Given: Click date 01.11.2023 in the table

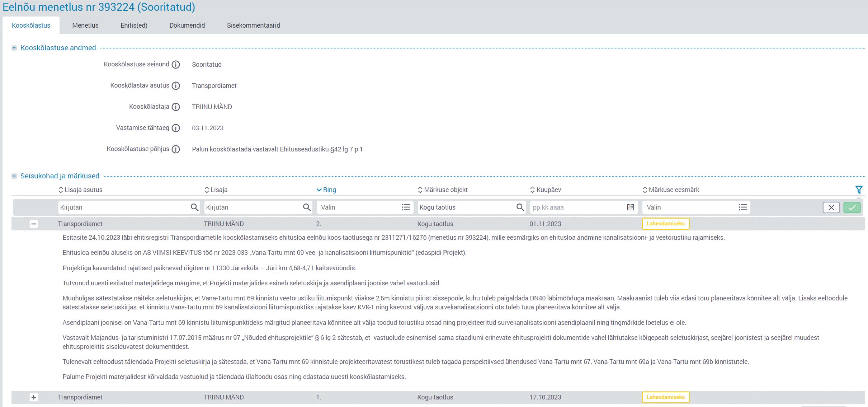Looking at the screenshot, I should [545, 224].
